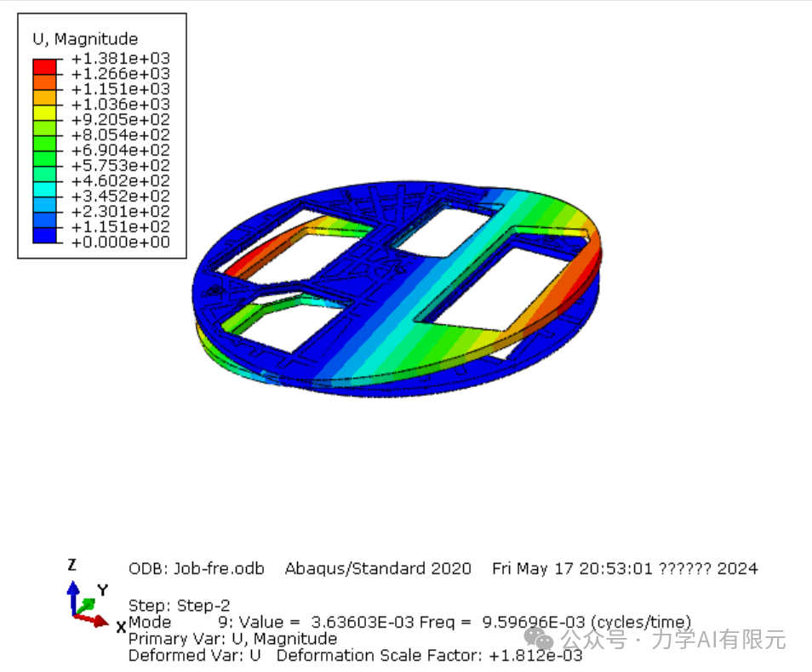
Task: Click legend value +3.452e+02
Action: tap(121, 196)
